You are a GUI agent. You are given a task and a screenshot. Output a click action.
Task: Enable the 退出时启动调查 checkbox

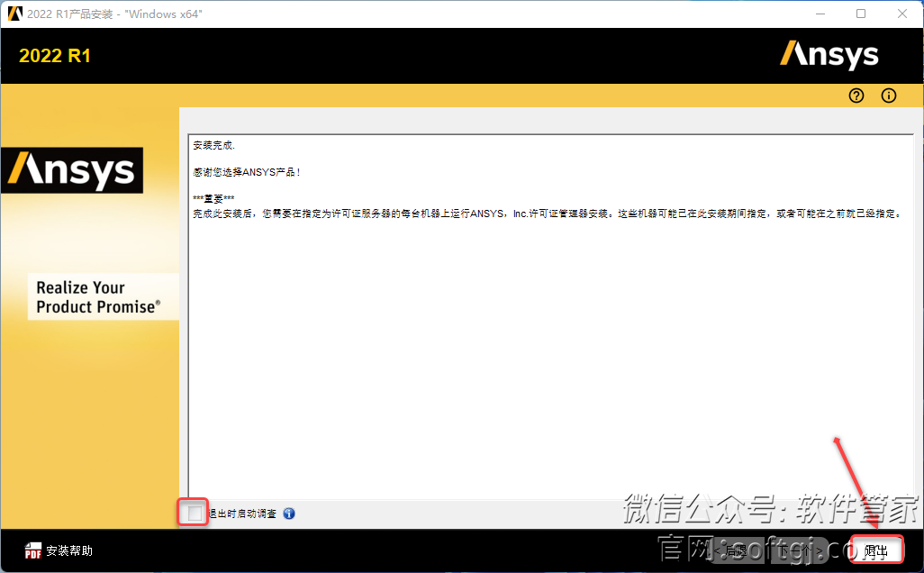pos(195,514)
